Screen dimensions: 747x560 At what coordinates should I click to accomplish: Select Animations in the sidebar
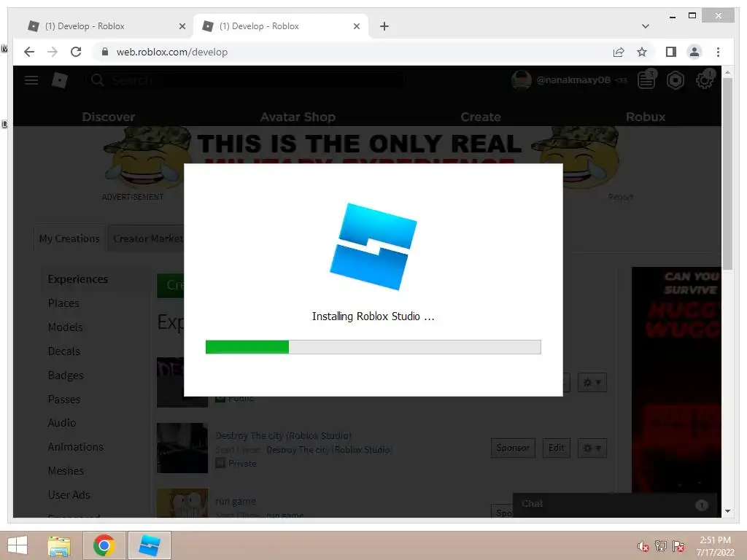75,447
